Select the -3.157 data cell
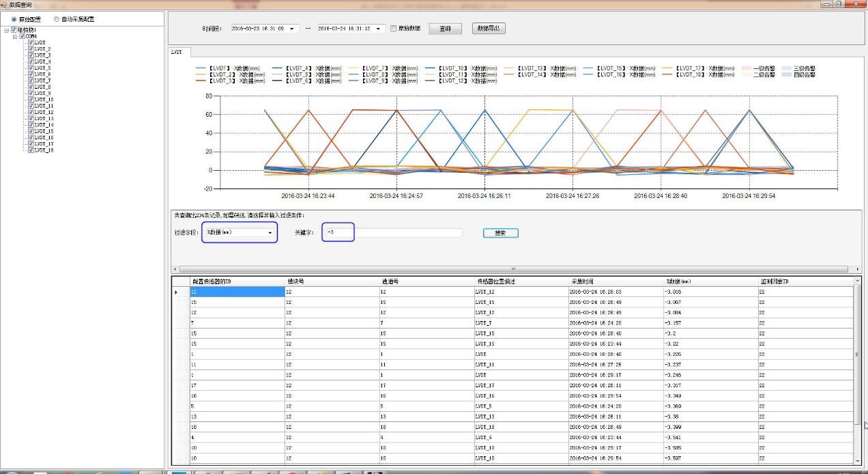Screen dimensions: 868x474 (x=711, y=323)
